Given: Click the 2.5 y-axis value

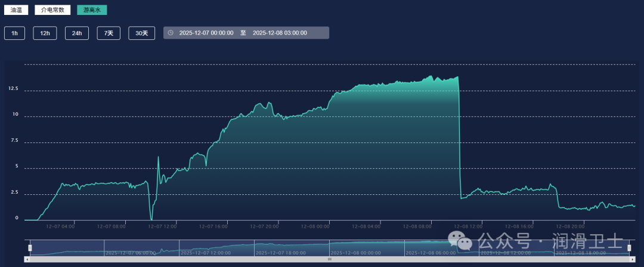Looking at the screenshot, I should coord(14,193).
